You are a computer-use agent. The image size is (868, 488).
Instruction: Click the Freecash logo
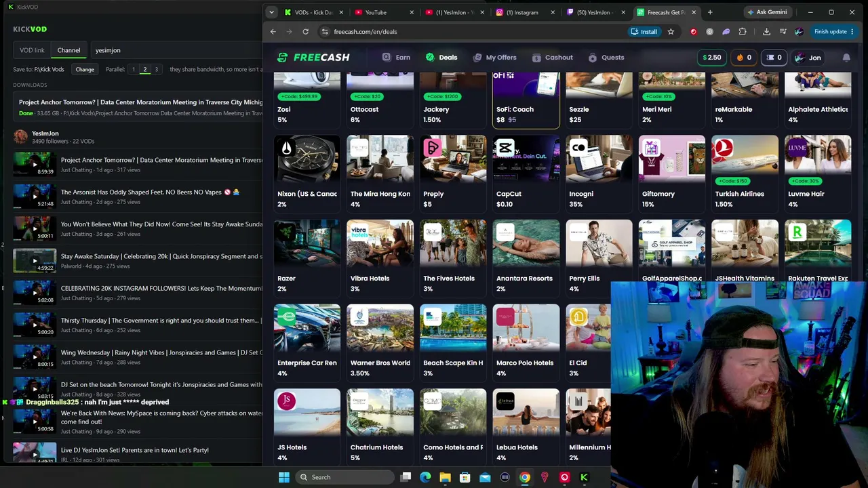tap(313, 58)
